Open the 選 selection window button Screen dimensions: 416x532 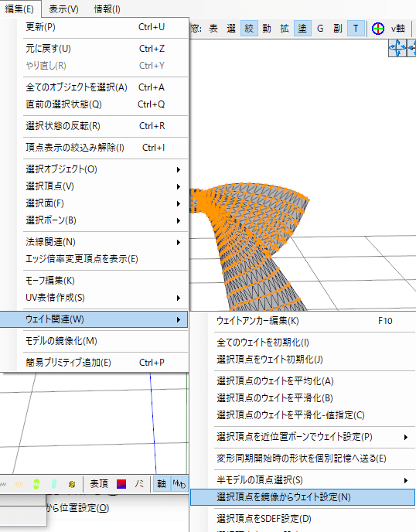pyautogui.click(x=231, y=29)
